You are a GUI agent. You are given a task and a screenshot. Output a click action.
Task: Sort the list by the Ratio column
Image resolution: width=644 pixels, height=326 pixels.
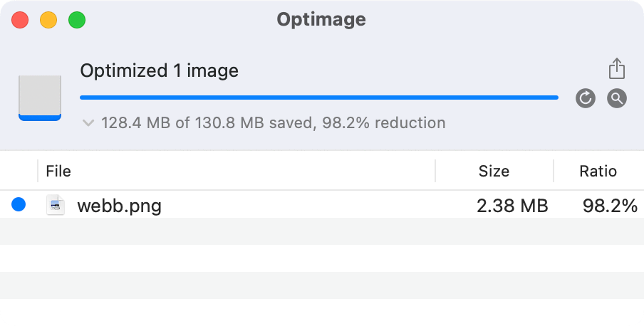pyautogui.click(x=598, y=171)
